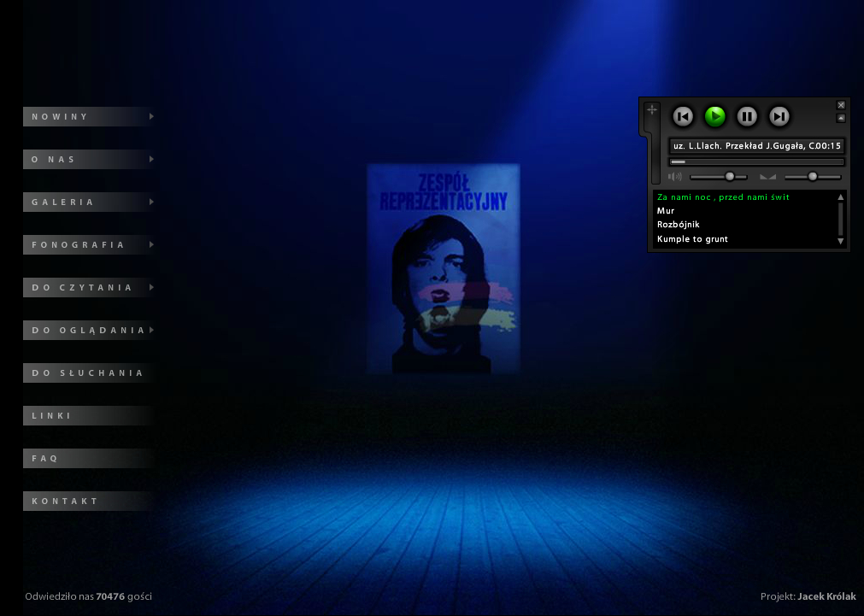
Task: Open the DO SŁUCHANIA page
Action: [88, 373]
